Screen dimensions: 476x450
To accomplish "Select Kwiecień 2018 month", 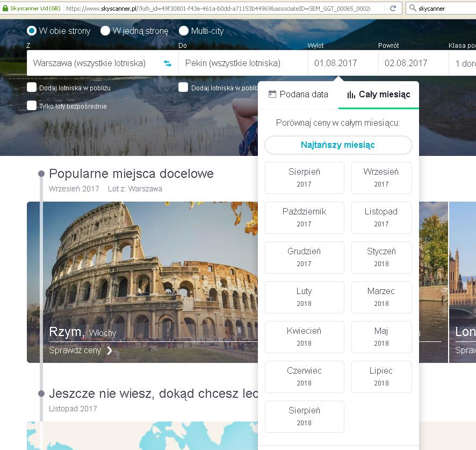I will pyautogui.click(x=304, y=337).
